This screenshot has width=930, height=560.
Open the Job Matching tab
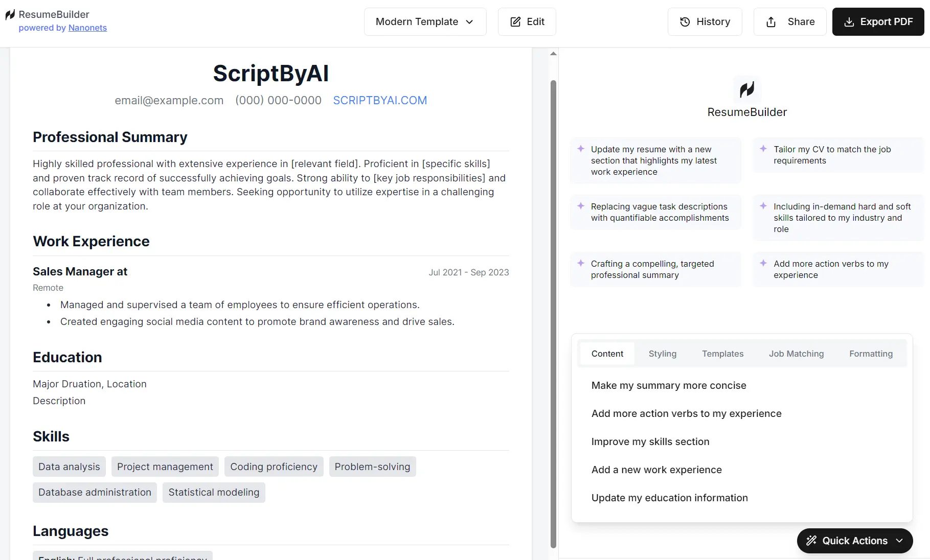796,354
